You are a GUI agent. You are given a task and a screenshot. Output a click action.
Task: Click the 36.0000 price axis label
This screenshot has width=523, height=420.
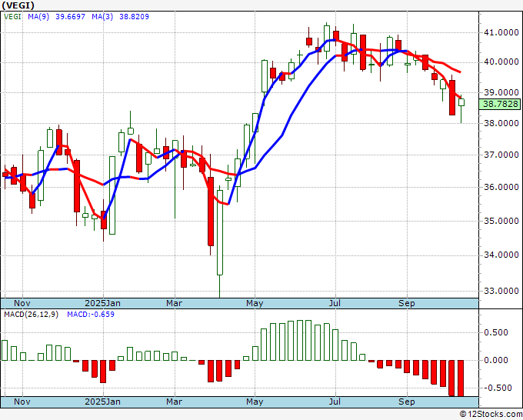(x=501, y=187)
